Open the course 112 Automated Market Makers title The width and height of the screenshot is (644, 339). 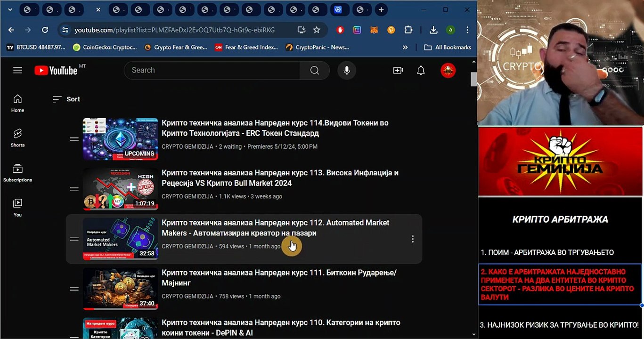coord(276,228)
